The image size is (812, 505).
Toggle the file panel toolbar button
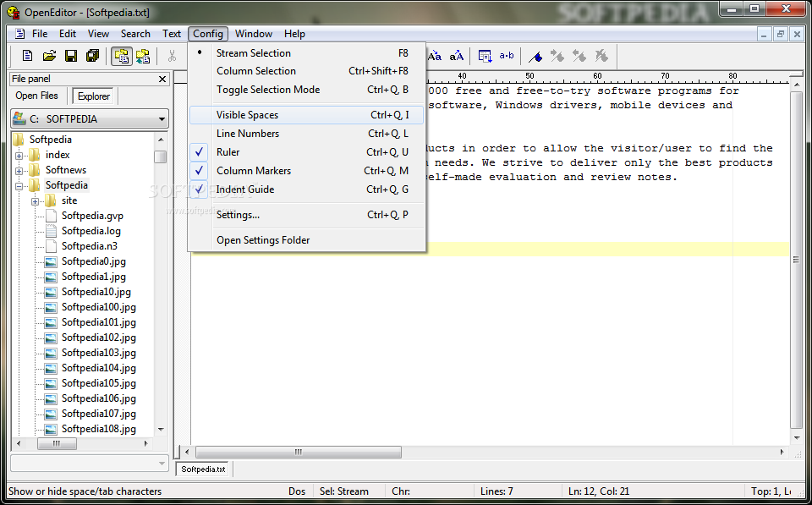[x=122, y=56]
